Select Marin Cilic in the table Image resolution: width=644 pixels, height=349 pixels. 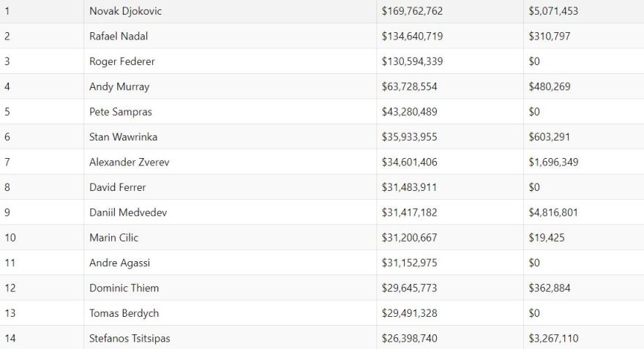[113, 238]
